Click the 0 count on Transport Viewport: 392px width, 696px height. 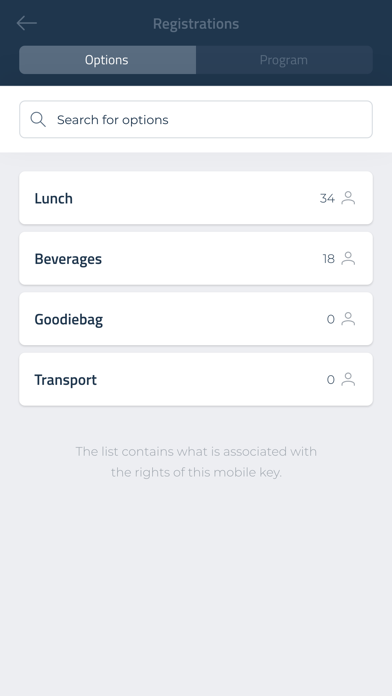click(331, 380)
